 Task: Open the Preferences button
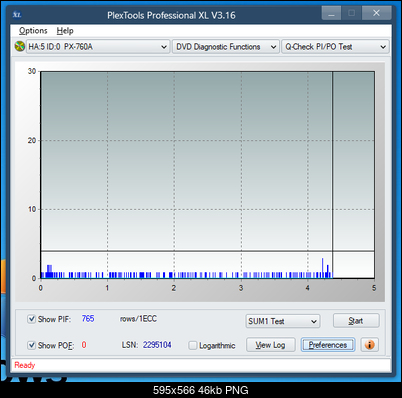point(328,345)
